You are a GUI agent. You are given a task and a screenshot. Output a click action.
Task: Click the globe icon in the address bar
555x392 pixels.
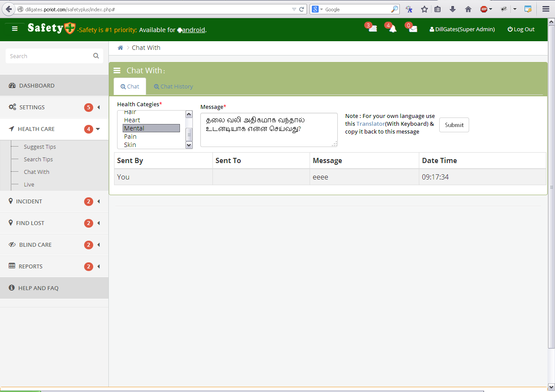point(20,9)
